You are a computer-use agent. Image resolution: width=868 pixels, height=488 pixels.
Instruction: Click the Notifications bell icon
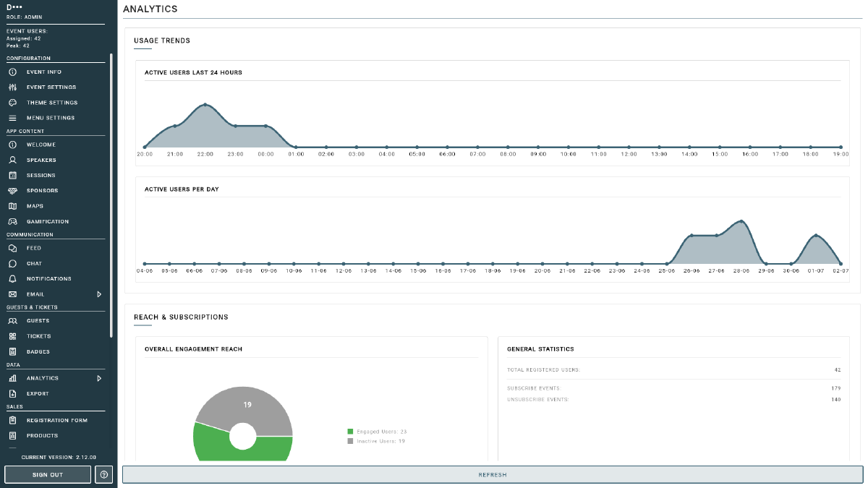click(12, 278)
